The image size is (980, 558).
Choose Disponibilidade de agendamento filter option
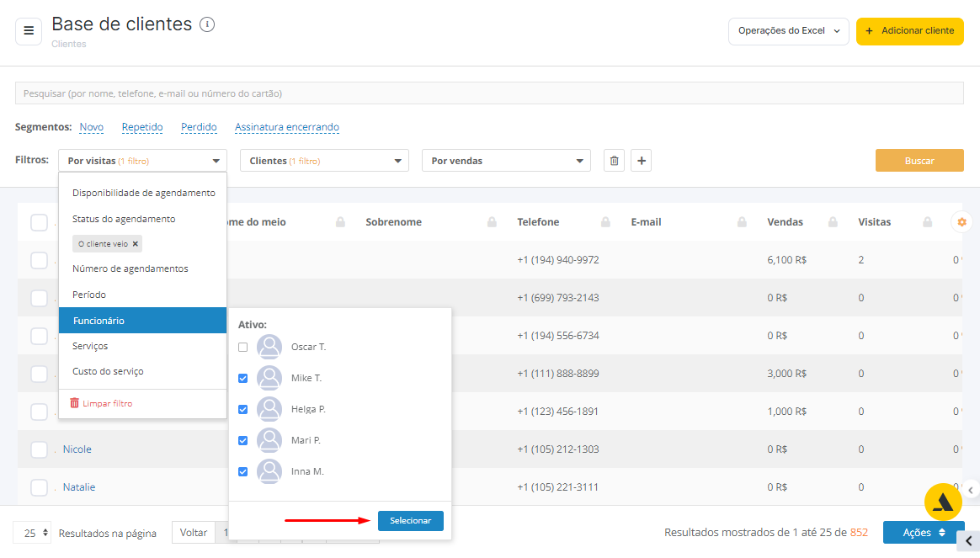(x=144, y=193)
